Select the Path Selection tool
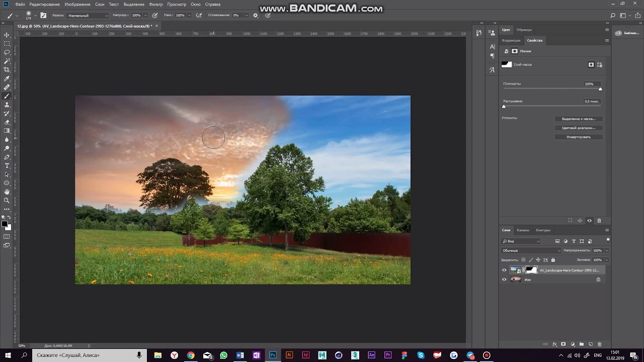Viewport: 644px width, 362px height. pyautogui.click(x=7, y=174)
